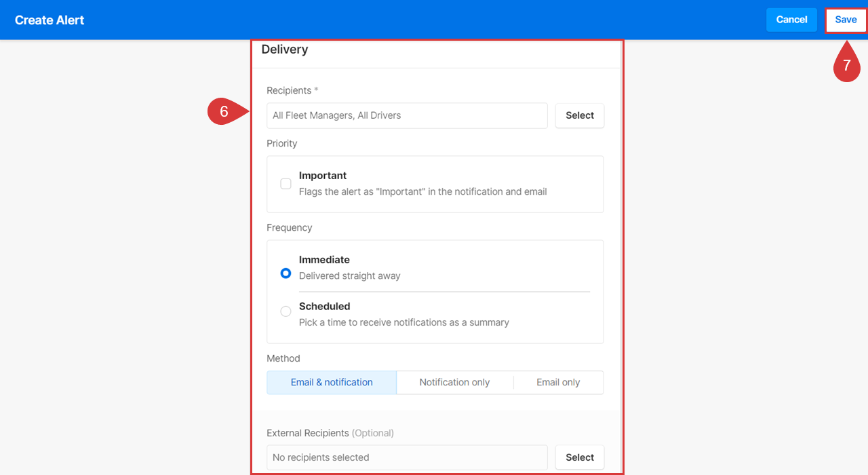Image resolution: width=868 pixels, height=475 pixels.
Task: Click the Create Alert title
Action: [x=49, y=20]
